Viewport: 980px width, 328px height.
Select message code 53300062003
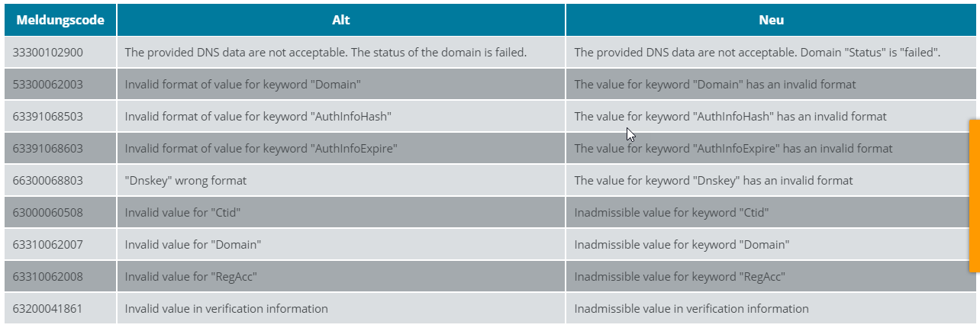pos(48,85)
